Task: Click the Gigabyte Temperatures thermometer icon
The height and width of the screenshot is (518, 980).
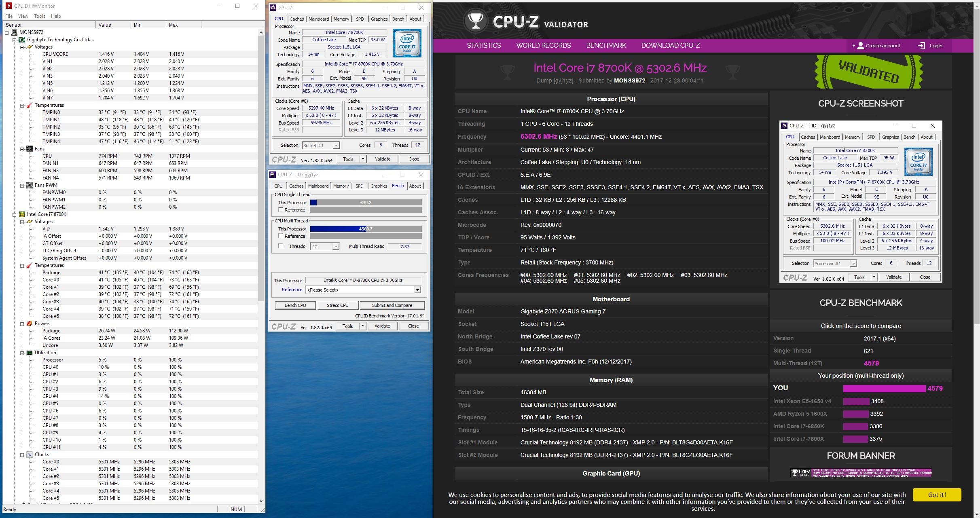Action: pos(30,105)
